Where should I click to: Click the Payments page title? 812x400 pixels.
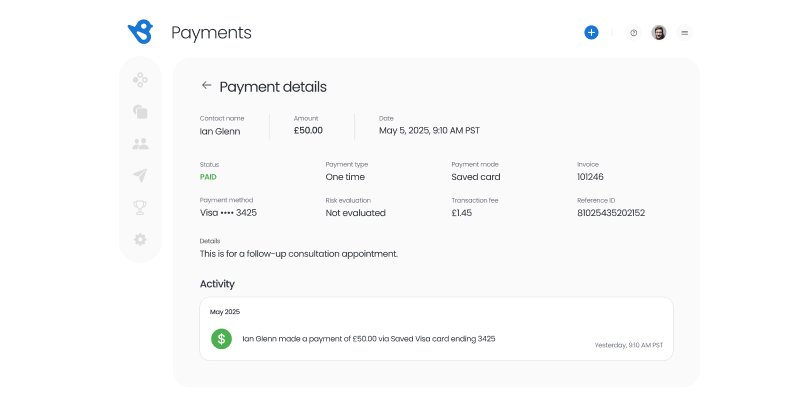(x=211, y=33)
